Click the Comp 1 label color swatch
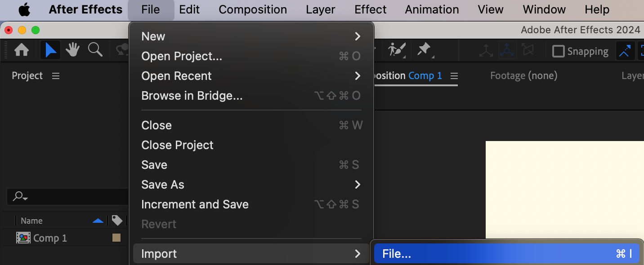Image resolution: width=644 pixels, height=265 pixels. click(116, 238)
